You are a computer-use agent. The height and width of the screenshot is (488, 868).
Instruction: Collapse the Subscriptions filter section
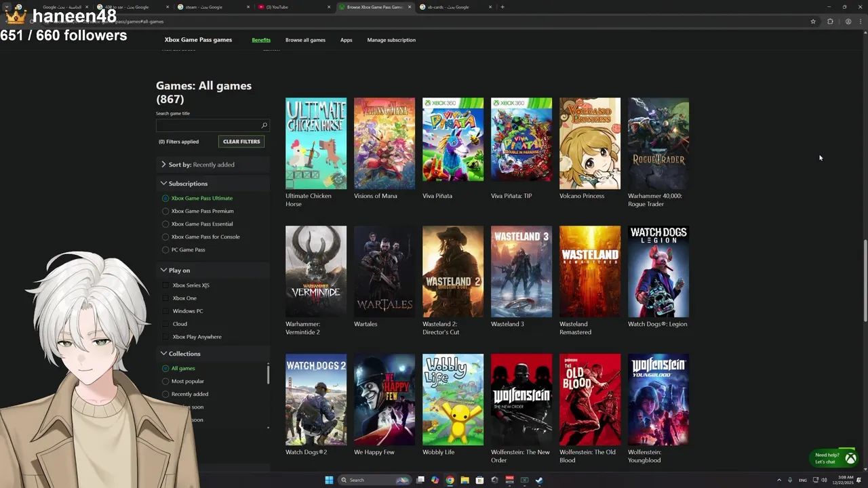(213, 184)
